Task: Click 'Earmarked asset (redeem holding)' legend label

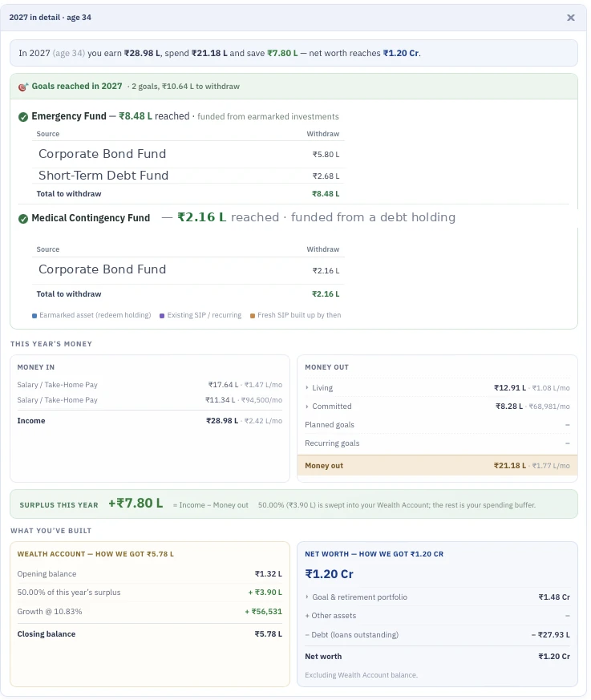Action: click(x=95, y=315)
